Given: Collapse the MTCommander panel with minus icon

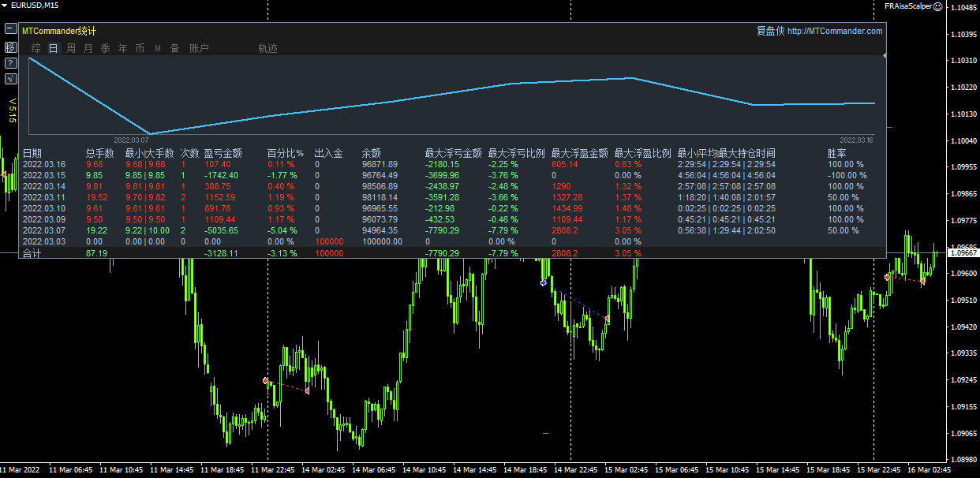Looking at the screenshot, I should (10, 28).
